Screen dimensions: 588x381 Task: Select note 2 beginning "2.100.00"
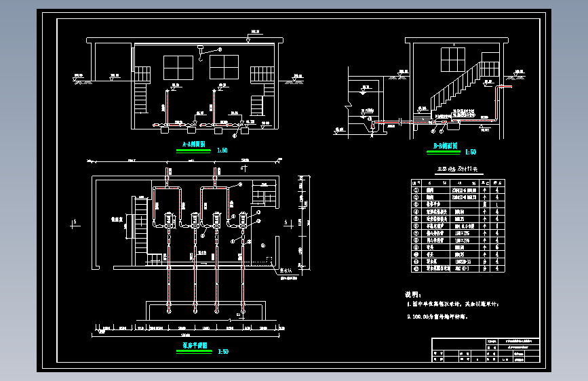point(437,317)
